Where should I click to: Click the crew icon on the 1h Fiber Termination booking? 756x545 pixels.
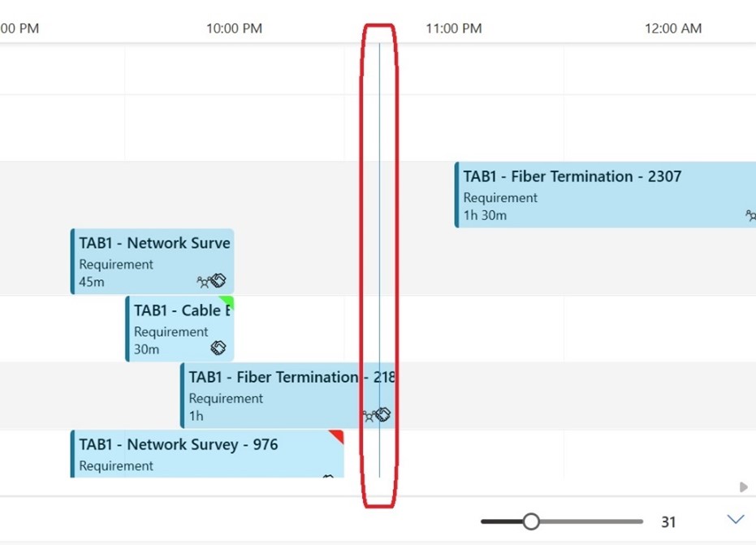pyautogui.click(x=369, y=416)
